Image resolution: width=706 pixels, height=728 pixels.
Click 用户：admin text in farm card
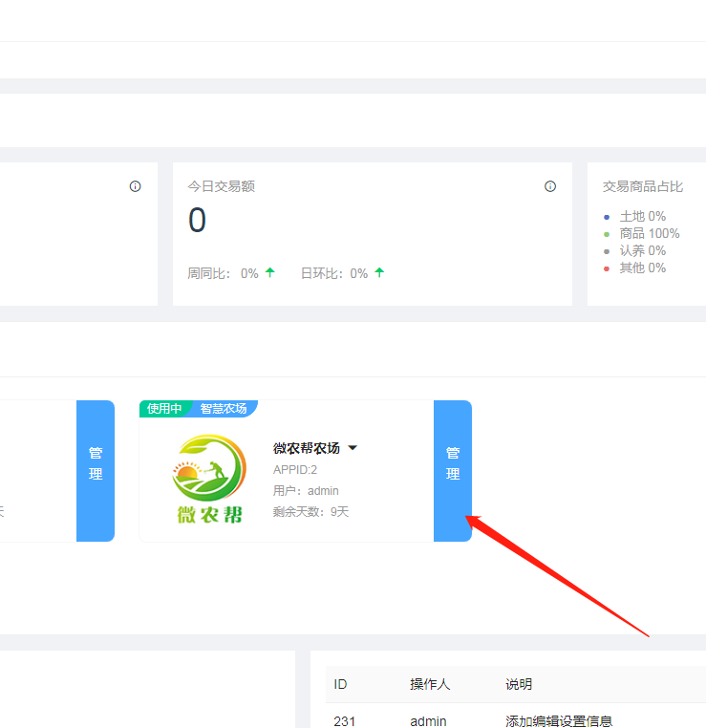click(306, 491)
